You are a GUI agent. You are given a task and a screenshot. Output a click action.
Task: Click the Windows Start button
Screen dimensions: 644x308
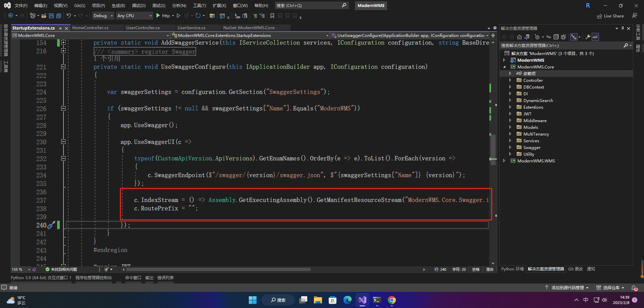click(253, 300)
